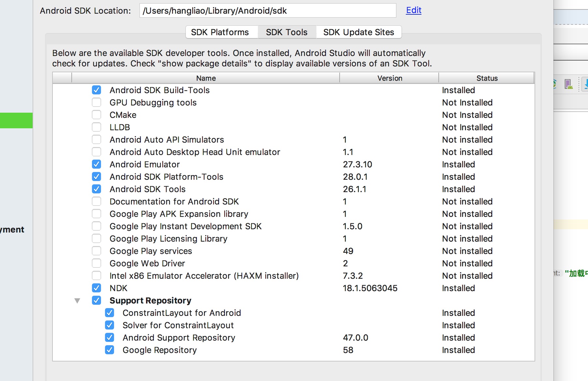Click the SDK Manager download arrow icon
The height and width of the screenshot is (381, 588).
pyautogui.click(x=586, y=84)
